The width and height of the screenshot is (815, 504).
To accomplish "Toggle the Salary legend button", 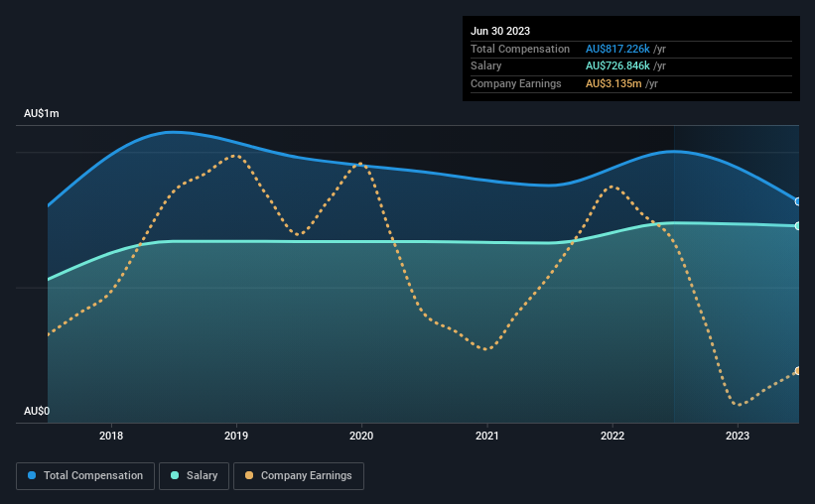I will tap(194, 476).
